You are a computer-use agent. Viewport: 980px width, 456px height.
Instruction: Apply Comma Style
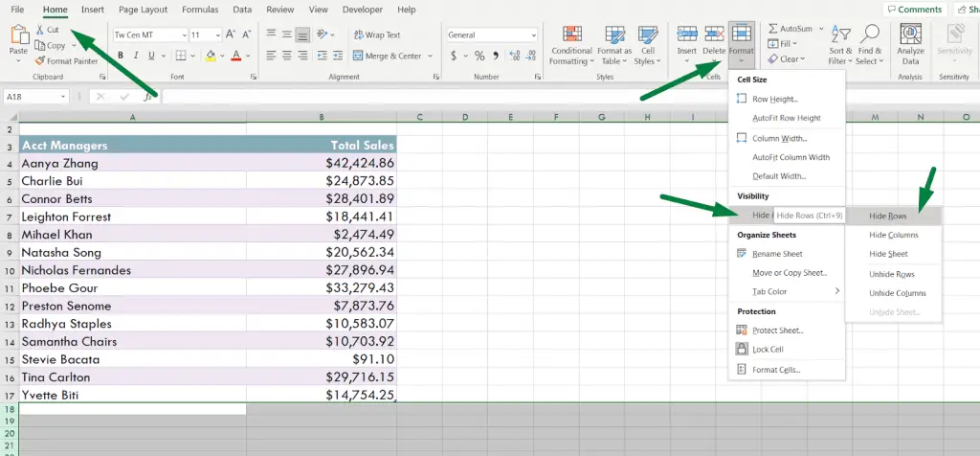coord(496,56)
